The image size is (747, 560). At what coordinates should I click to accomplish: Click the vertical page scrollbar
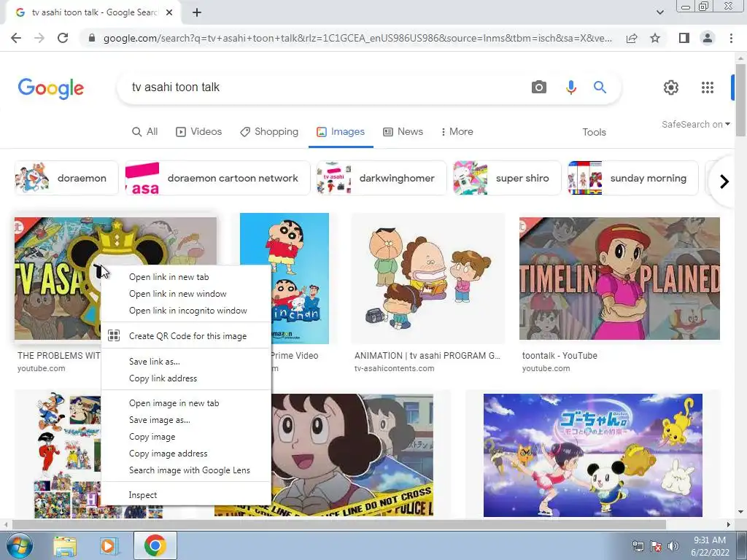[740, 100]
